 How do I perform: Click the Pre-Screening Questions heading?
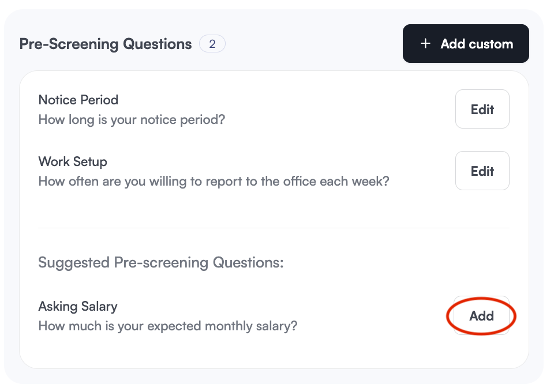(105, 43)
